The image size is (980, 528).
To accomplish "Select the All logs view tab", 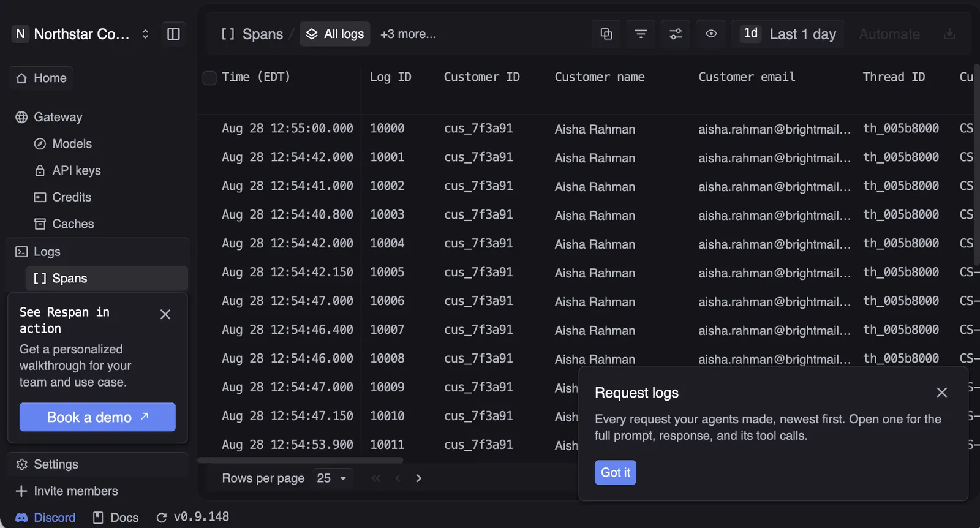I will click(335, 34).
